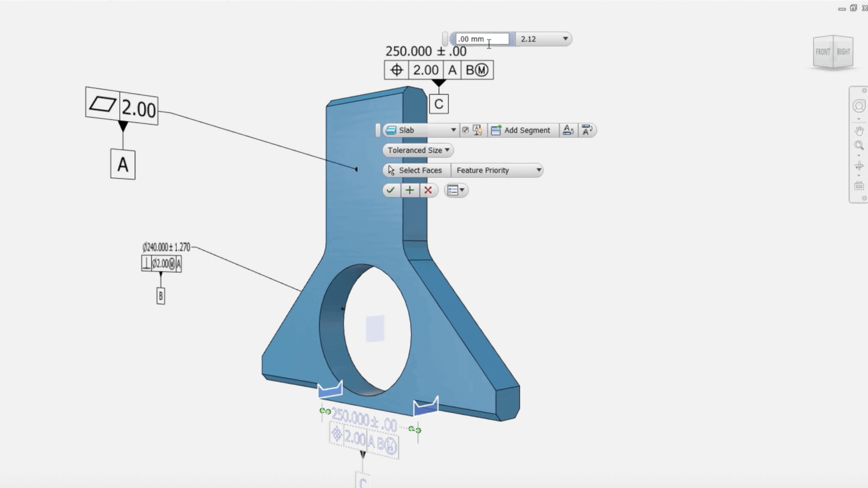
Task: Click the Ø240.000 ± 1.270 hole dimension
Action: (x=166, y=247)
